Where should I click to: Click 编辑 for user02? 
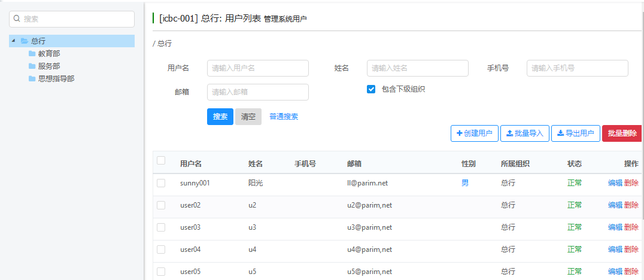615,205
